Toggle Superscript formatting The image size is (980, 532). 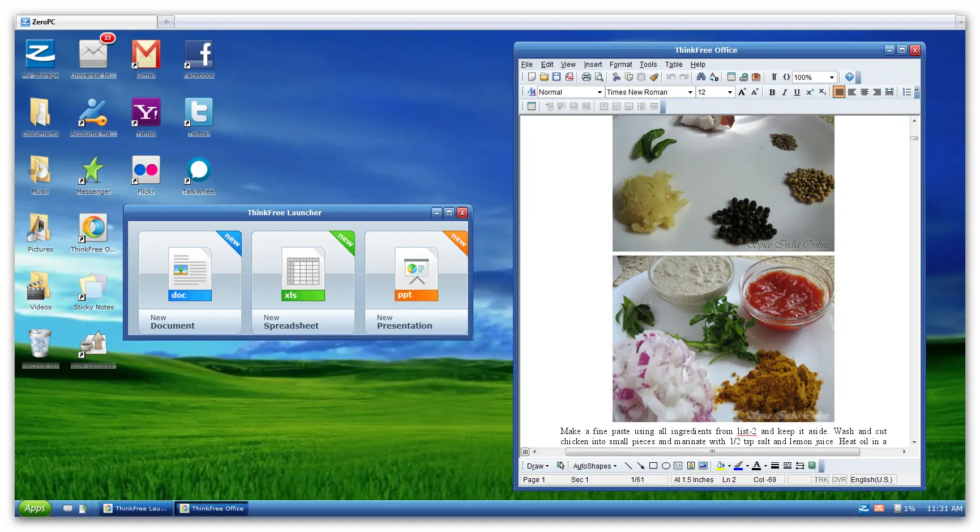coord(810,92)
